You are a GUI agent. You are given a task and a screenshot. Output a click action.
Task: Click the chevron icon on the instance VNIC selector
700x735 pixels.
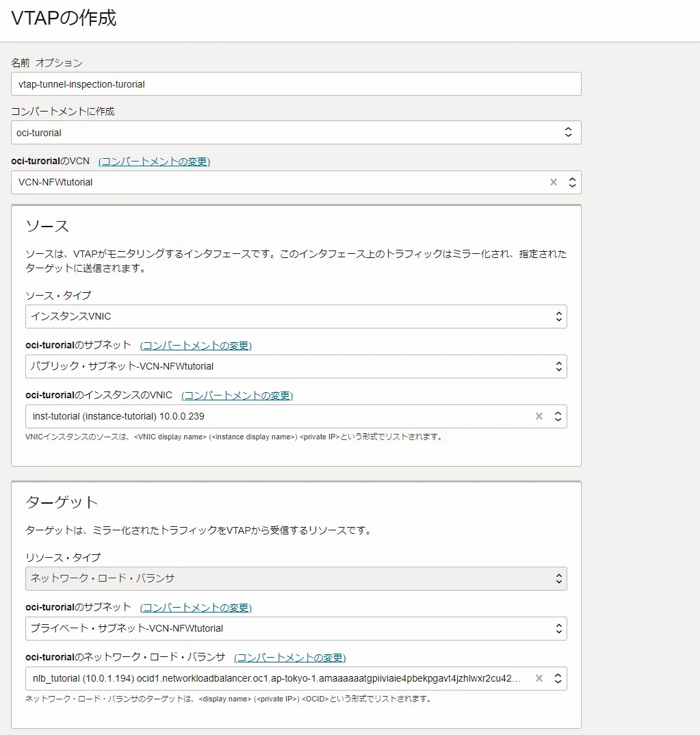560,416
